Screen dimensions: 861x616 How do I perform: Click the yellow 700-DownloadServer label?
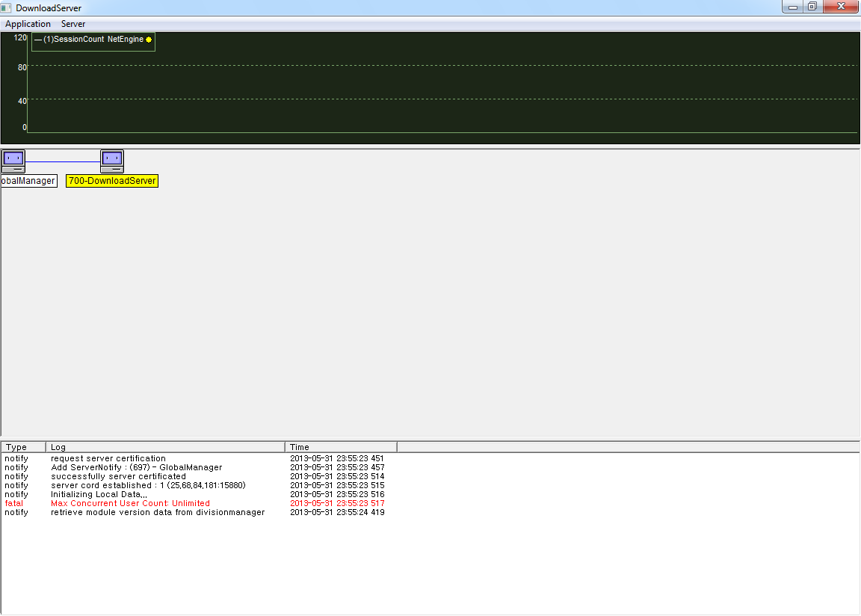click(x=112, y=181)
